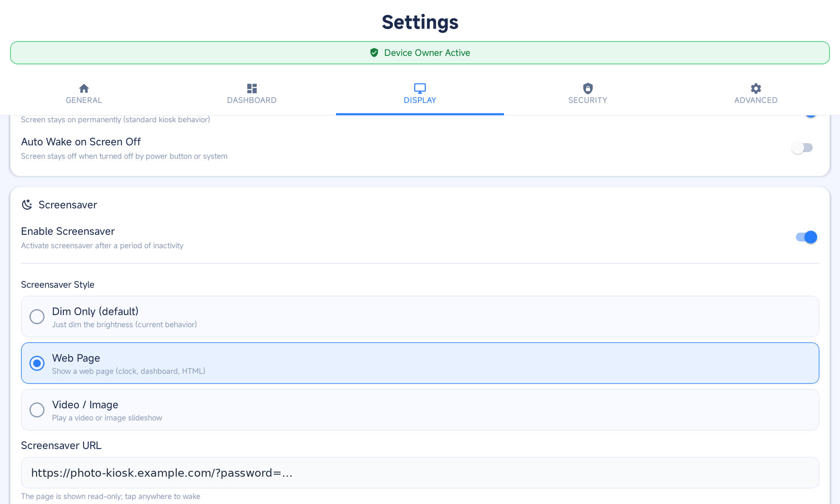Click the green shield check icon
Viewport: 840px width, 504px height.
tap(374, 52)
